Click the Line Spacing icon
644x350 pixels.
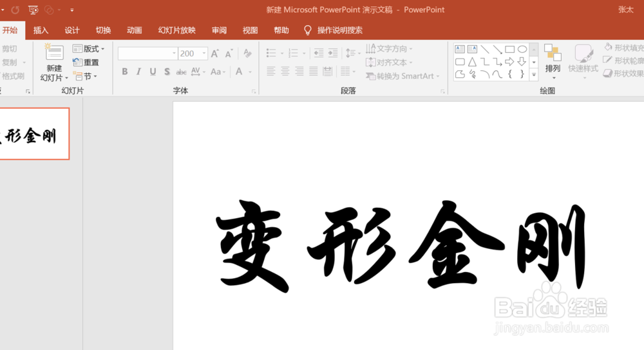351,53
